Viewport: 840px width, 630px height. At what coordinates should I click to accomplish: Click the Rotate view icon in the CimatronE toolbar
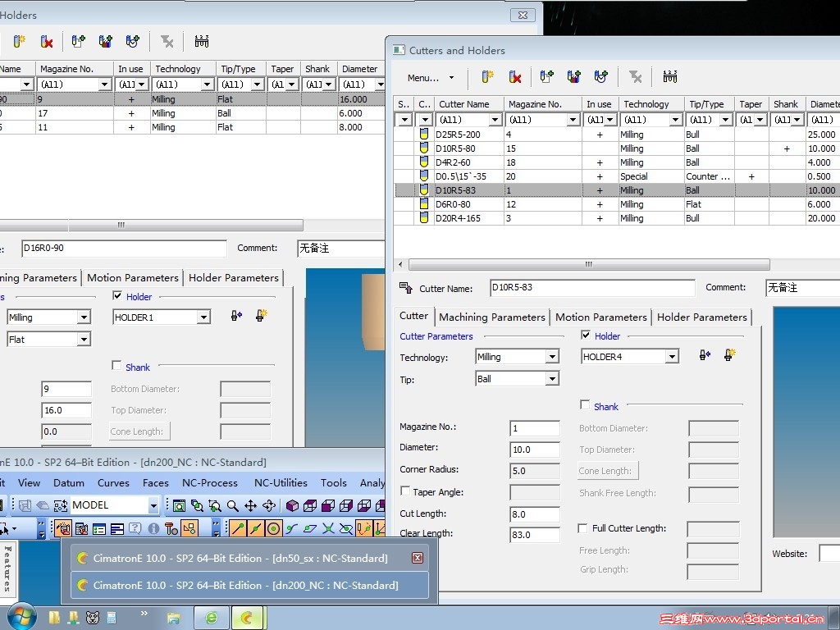click(x=269, y=505)
